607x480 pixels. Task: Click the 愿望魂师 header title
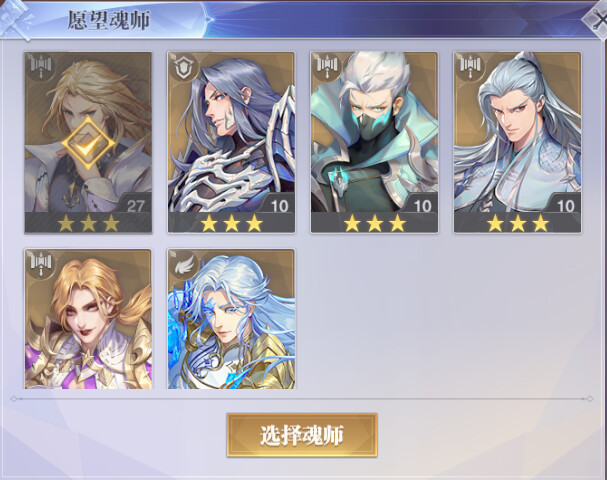click(x=109, y=20)
